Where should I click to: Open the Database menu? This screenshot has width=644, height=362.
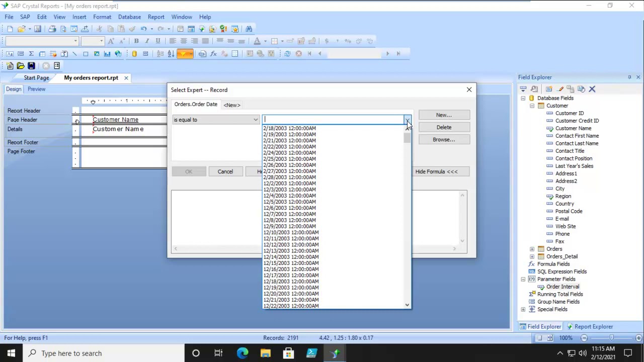[129, 17]
